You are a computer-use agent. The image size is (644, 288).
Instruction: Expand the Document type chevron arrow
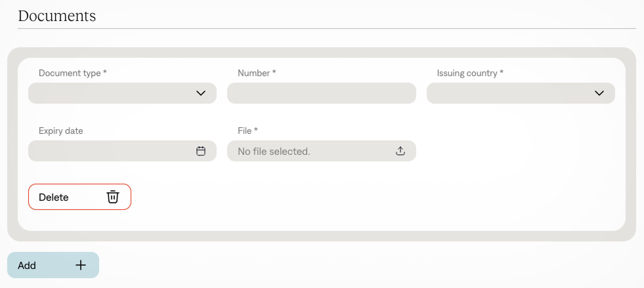click(201, 93)
